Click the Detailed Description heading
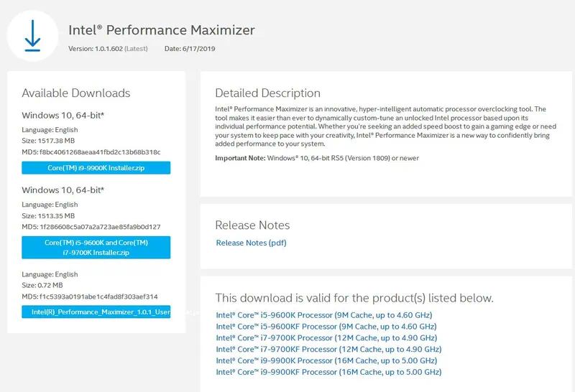Screen dimensions: 575x392 tap(267, 93)
